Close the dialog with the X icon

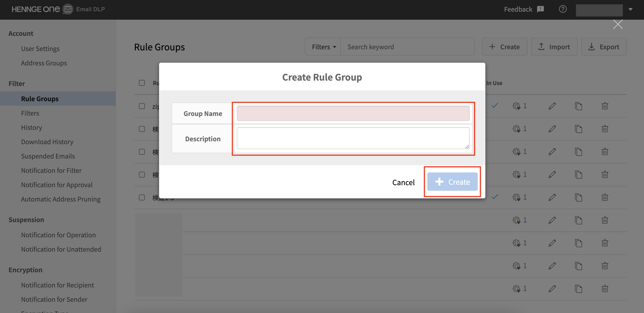coord(618,24)
